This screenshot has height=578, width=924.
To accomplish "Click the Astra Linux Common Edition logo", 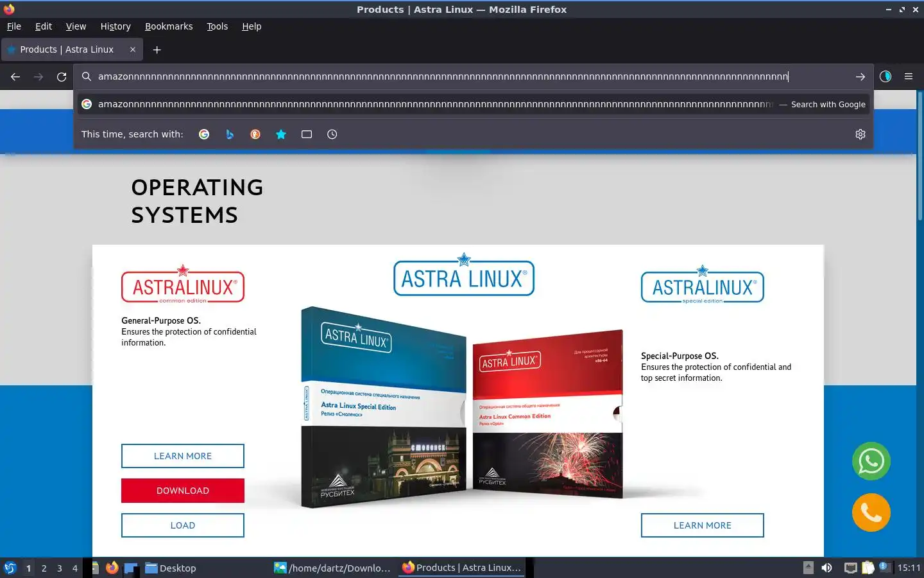I will pos(183,284).
